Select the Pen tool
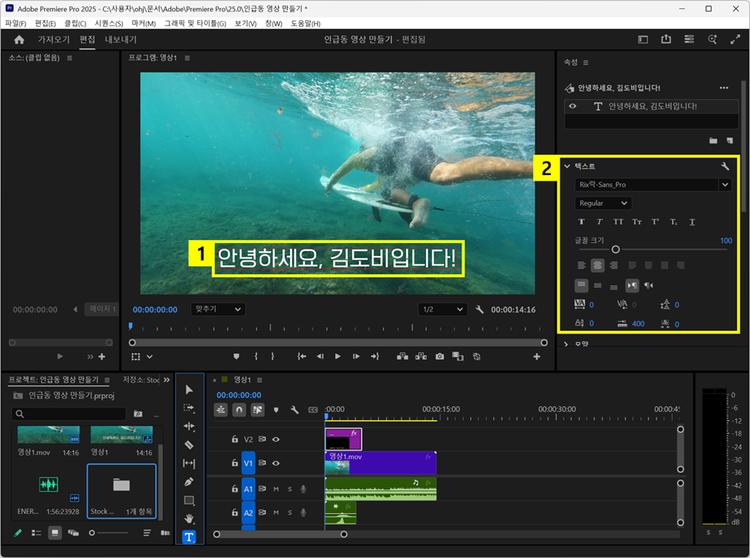 coord(189,482)
